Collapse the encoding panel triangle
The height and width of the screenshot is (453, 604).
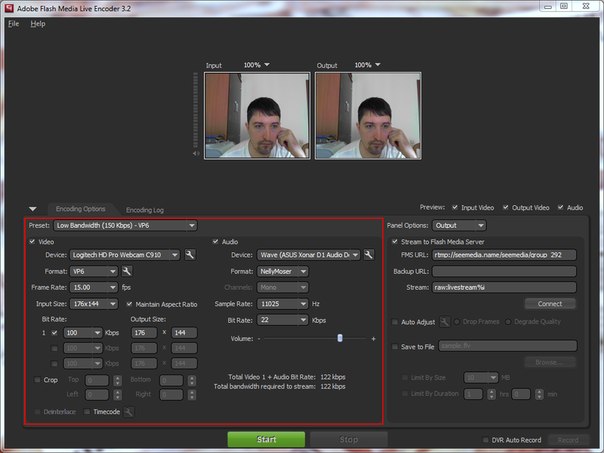click(x=33, y=209)
